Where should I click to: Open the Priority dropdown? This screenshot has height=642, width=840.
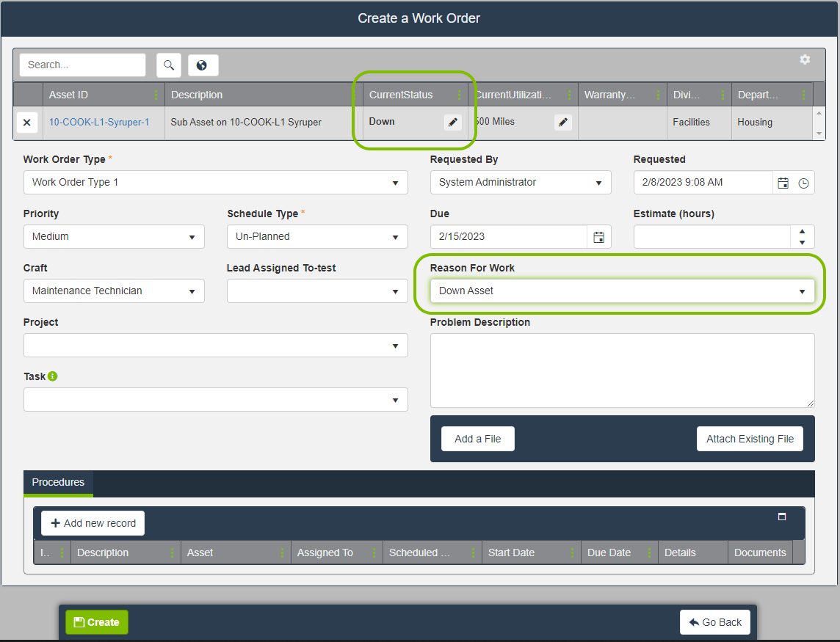pos(192,237)
